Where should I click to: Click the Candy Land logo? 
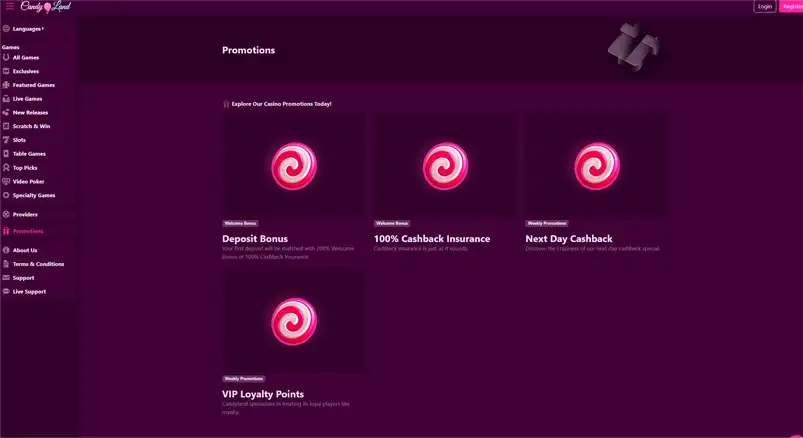(42, 6)
